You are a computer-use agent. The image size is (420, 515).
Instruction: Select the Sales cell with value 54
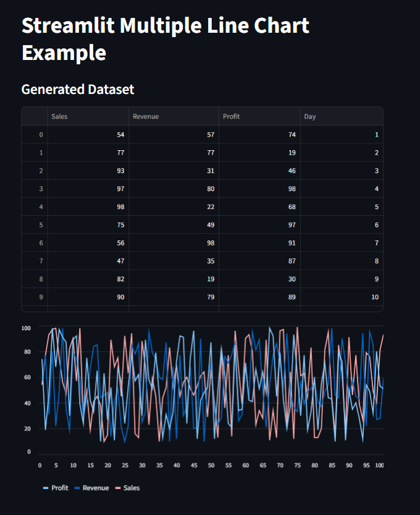pos(88,134)
